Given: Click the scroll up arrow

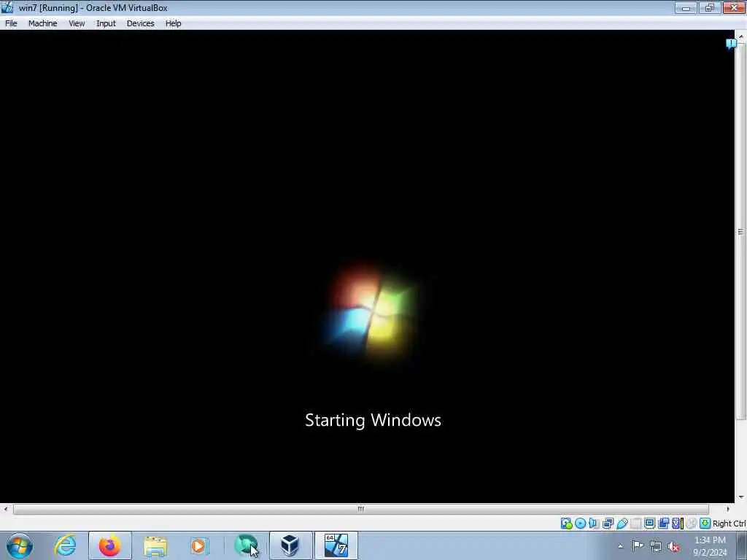Looking at the screenshot, I should pos(741,36).
